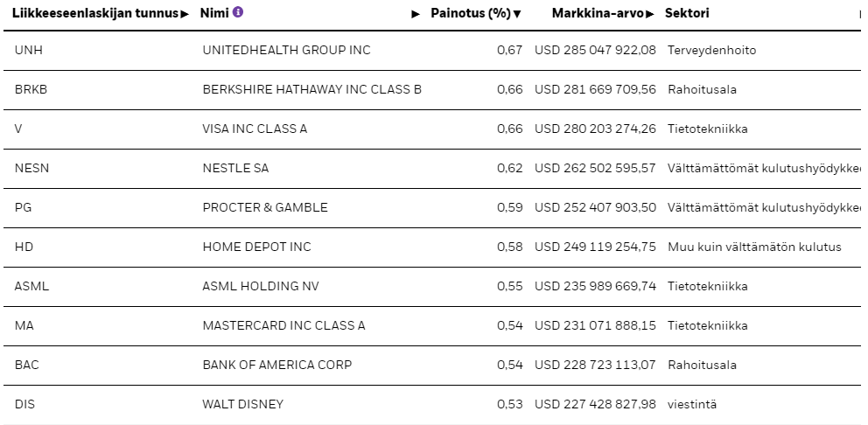Image resolution: width=868 pixels, height=425 pixels.
Task: Click the Terveydenhoito sector cell
Action: pos(711,50)
